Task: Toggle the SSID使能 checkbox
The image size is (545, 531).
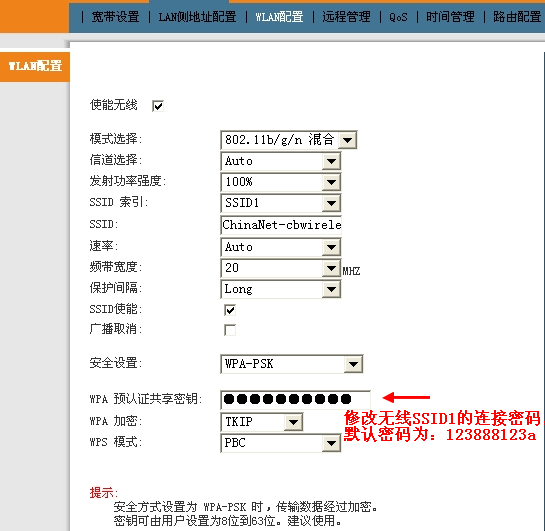Action: tap(230, 310)
